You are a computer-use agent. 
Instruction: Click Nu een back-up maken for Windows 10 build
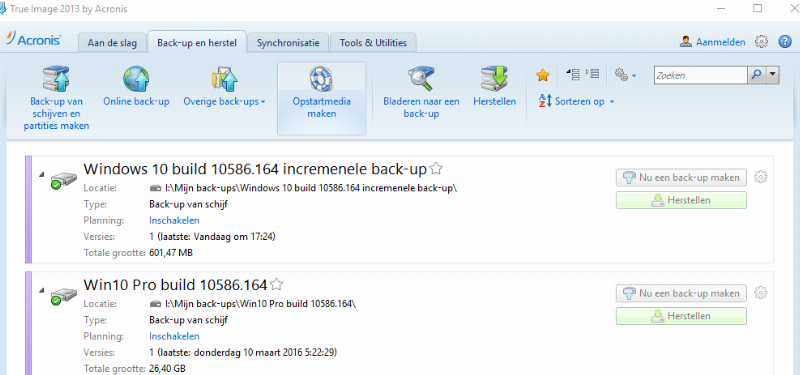point(681,178)
